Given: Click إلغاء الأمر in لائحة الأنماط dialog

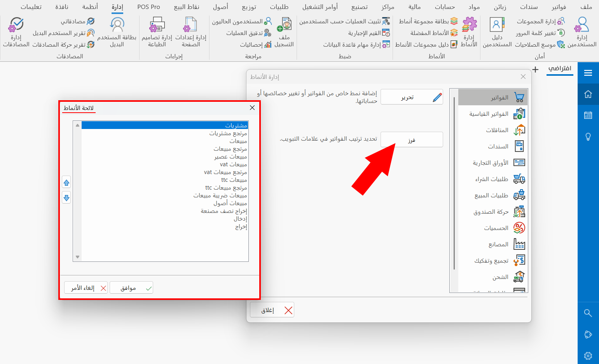Looking at the screenshot, I should (x=86, y=288).
